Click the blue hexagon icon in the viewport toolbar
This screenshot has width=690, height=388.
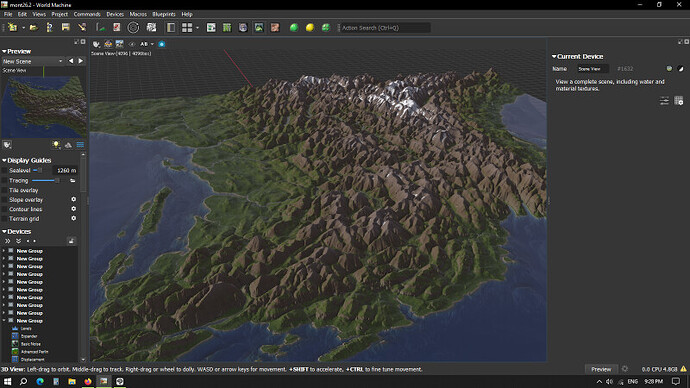(162, 44)
